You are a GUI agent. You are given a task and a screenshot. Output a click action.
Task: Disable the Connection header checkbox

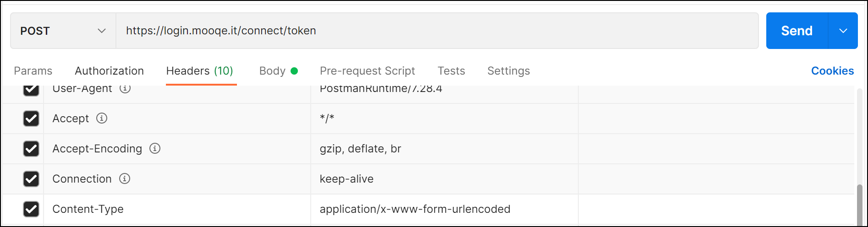click(x=31, y=179)
